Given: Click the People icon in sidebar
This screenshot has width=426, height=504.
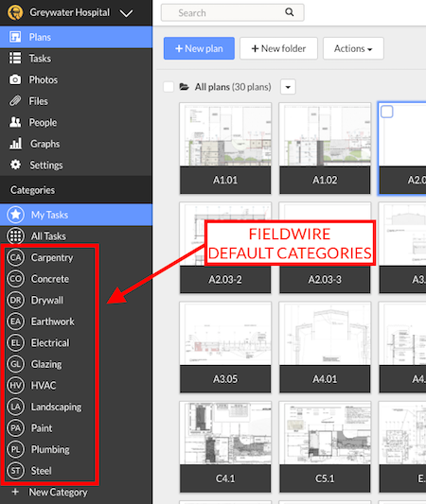Looking at the screenshot, I should click(15, 122).
